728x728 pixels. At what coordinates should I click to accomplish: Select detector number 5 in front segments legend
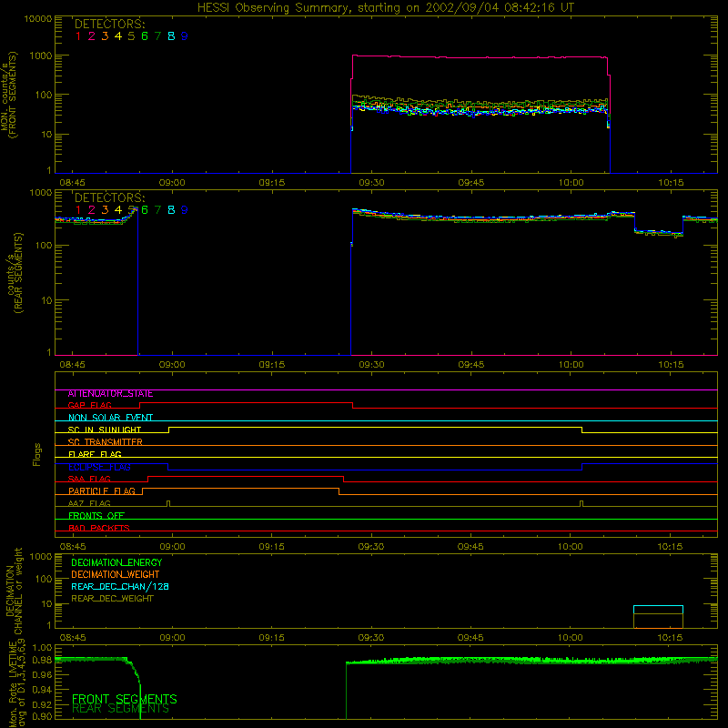tap(131, 36)
